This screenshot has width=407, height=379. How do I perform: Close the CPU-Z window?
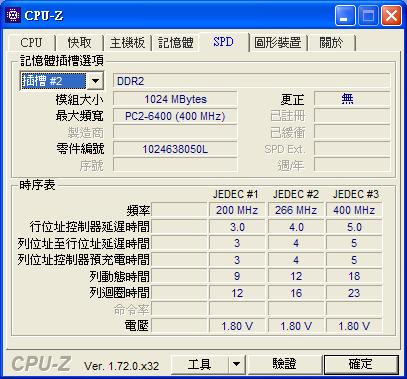(x=391, y=16)
